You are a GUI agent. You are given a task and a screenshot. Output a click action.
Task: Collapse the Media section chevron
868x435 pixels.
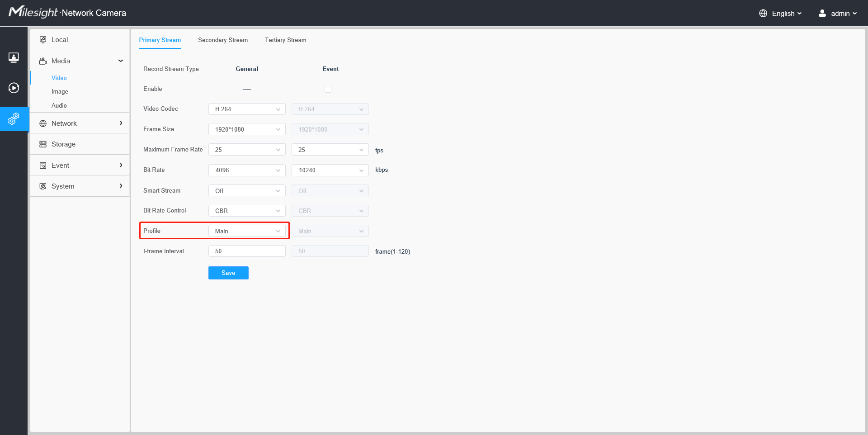(121, 61)
